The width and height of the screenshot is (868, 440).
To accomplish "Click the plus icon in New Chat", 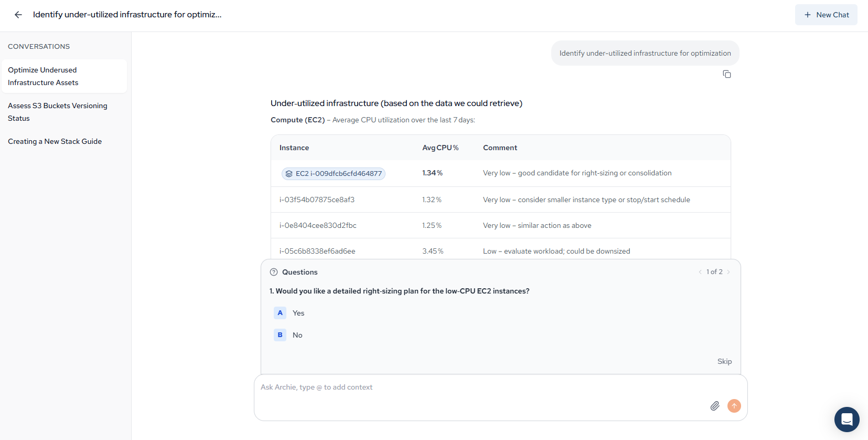I will pyautogui.click(x=808, y=15).
